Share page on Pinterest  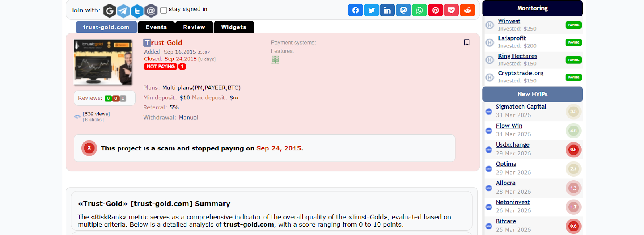pos(436,10)
